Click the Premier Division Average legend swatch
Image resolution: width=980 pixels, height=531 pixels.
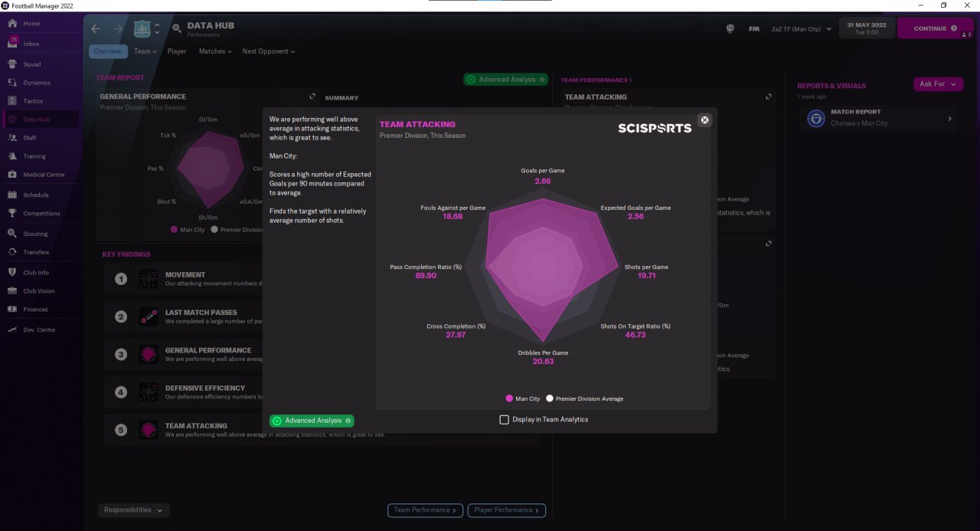(x=550, y=398)
